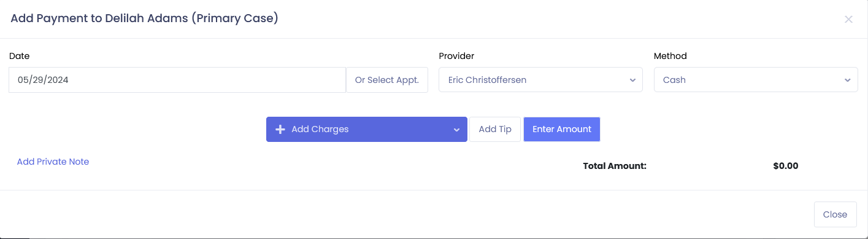Image resolution: width=868 pixels, height=239 pixels.
Task: Click the Add Payment to Delilah Adams title
Action: [145, 18]
